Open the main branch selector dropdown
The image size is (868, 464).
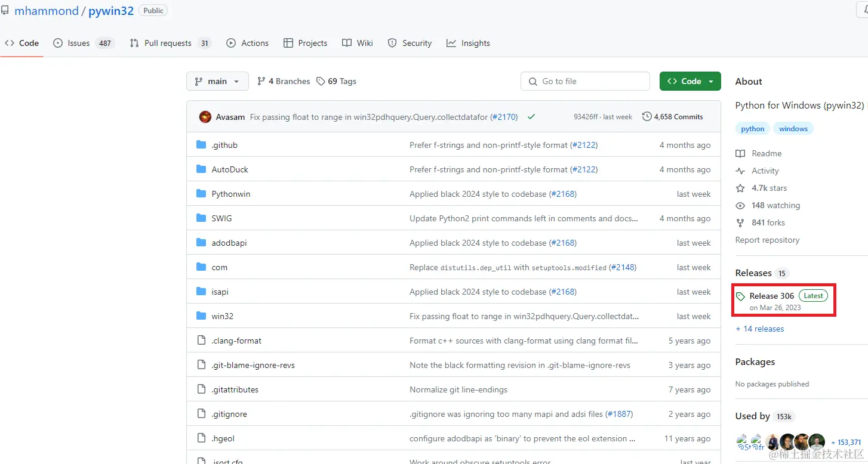click(217, 81)
